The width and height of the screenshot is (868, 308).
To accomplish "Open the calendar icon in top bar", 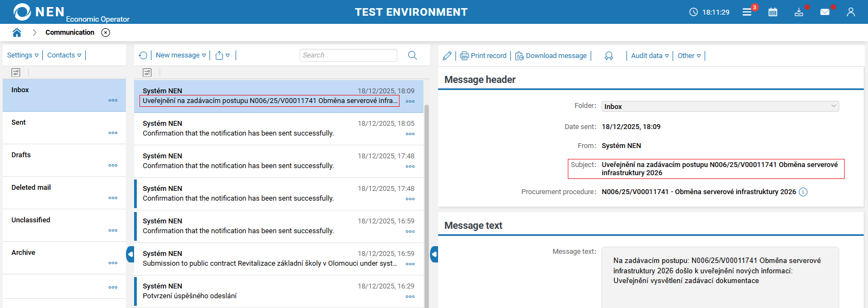I will [773, 12].
